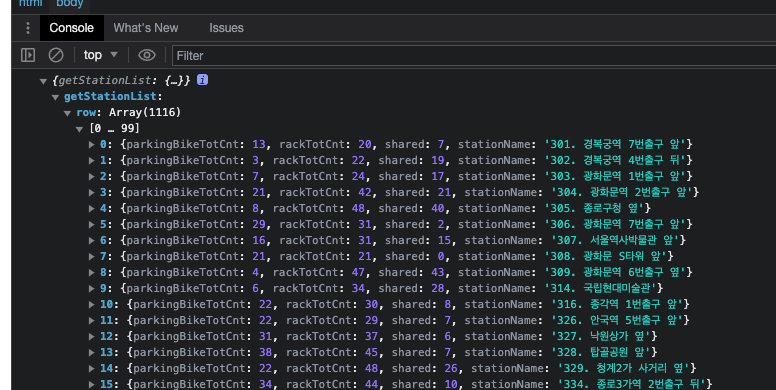Click station name '302. 경복궁역 4번출구 뒤'

pyautogui.click(x=615, y=160)
